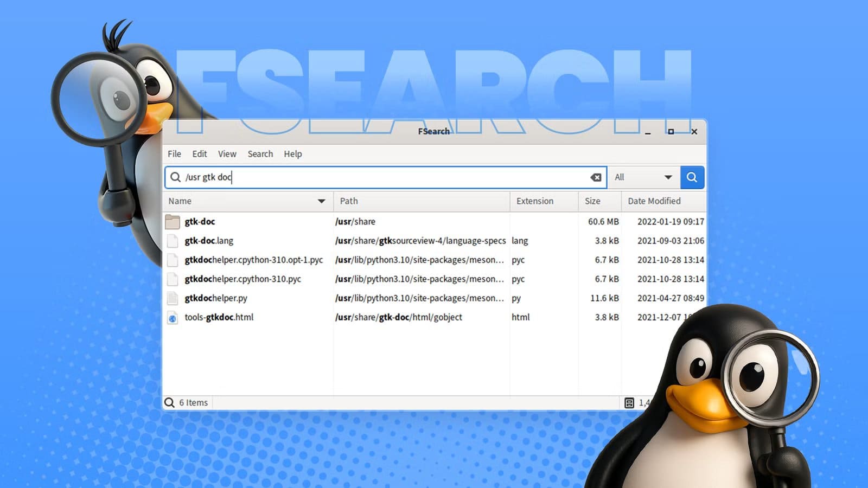Sort results by clicking the Path column header
Screen dimensions: 868x488
349,201
